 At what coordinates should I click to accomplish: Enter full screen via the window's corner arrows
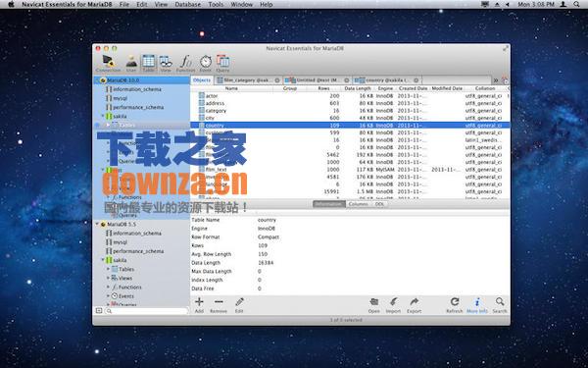point(506,48)
